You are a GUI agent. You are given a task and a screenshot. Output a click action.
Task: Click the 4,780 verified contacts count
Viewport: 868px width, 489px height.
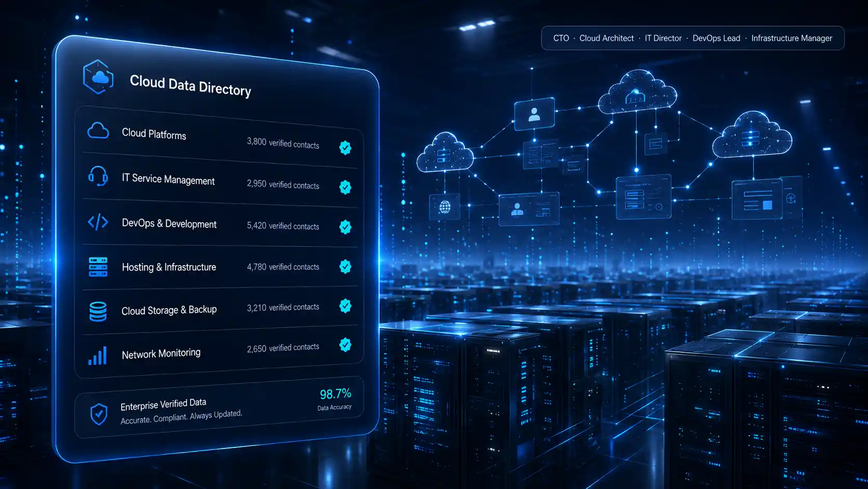(x=283, y=267)
